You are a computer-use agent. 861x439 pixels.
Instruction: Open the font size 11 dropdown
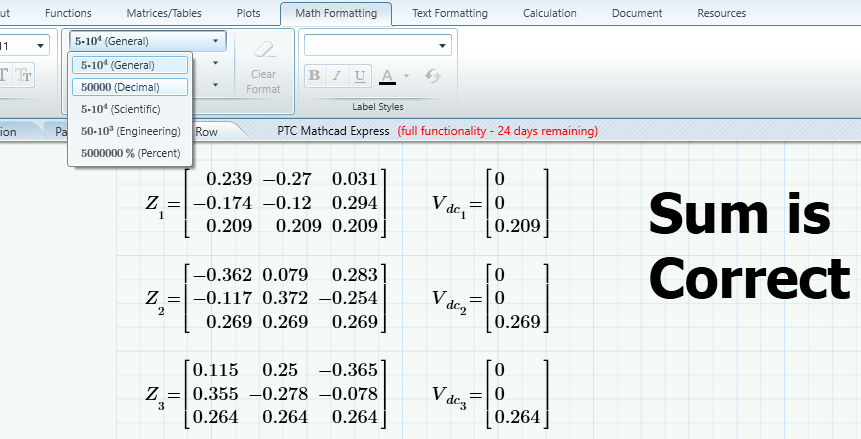click(40, 46)
